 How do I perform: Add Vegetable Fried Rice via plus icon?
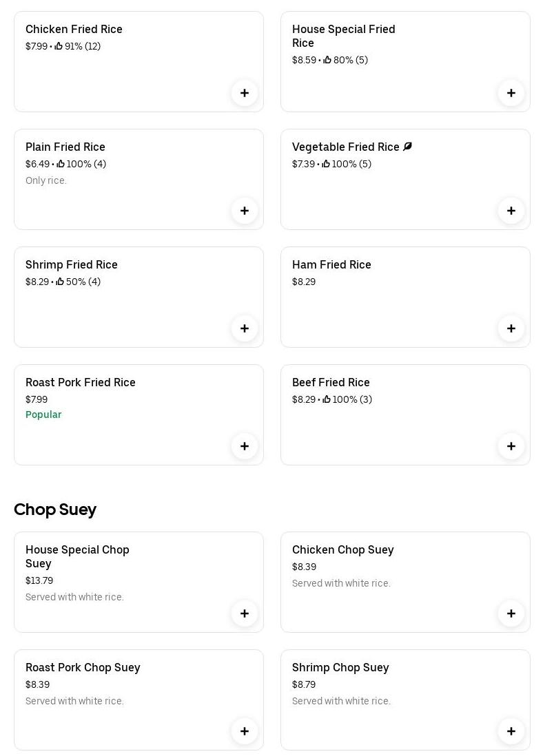click(x=511, y=211)
